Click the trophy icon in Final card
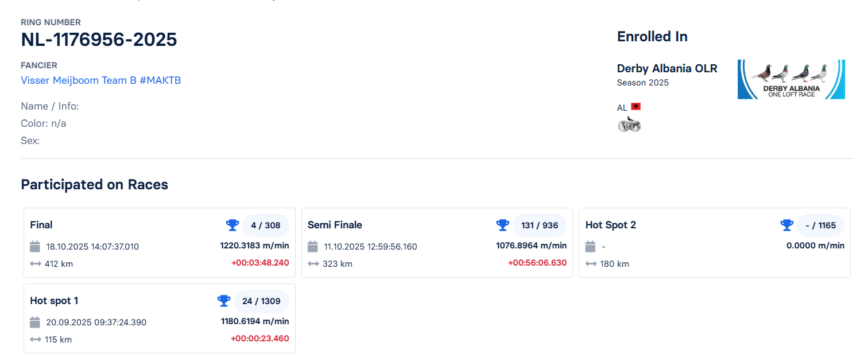Image resolution: width=868 pixels, height=358 pixels. 232,225
